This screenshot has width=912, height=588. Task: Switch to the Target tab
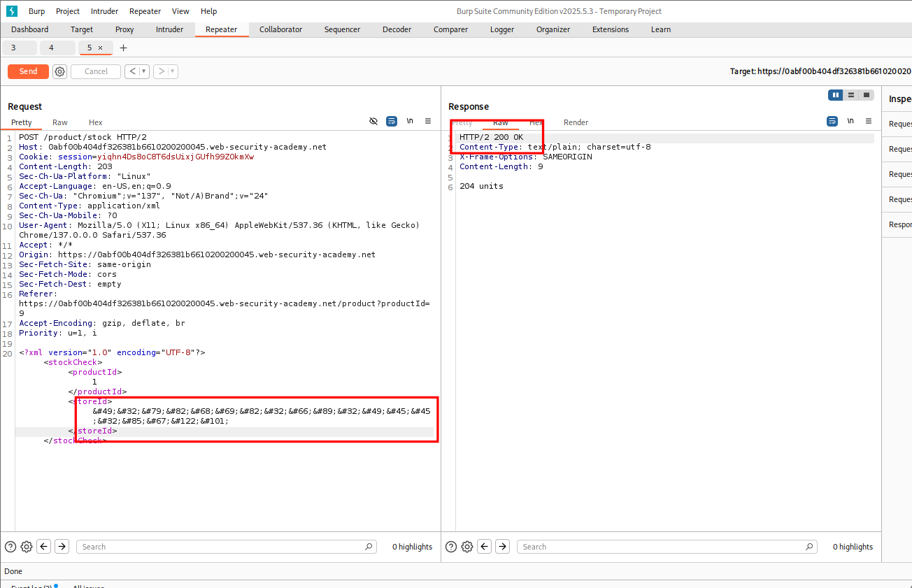[x=82, y=29]
